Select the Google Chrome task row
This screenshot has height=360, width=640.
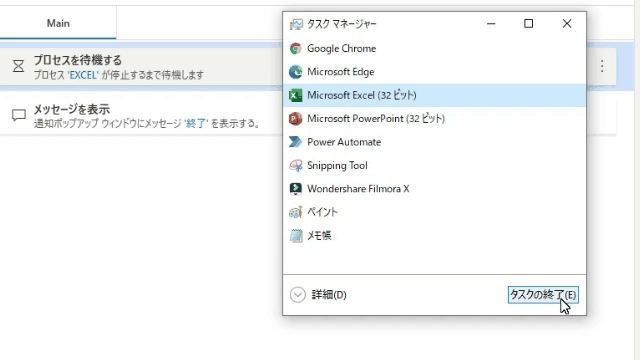tap(434, 49)
